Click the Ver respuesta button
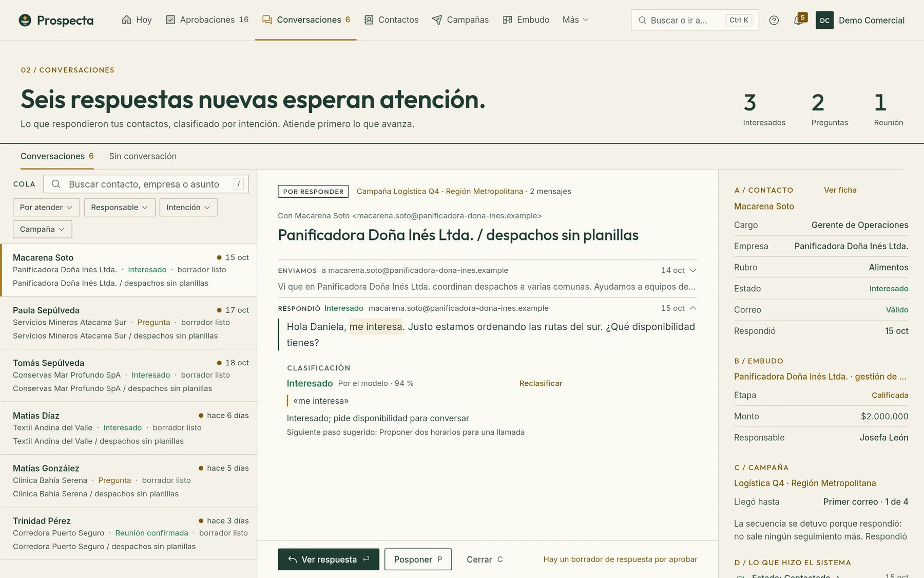This screenshot has width=924, height=578. tap(329, 560)
